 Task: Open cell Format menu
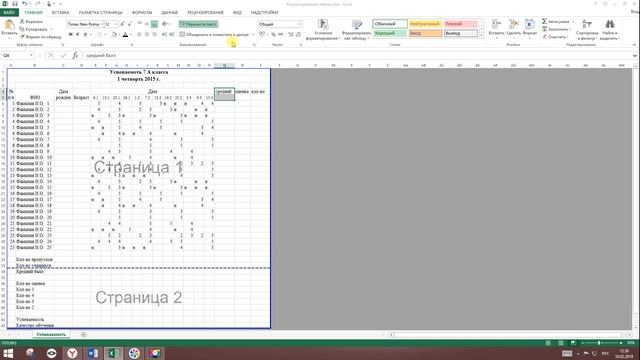530,29
